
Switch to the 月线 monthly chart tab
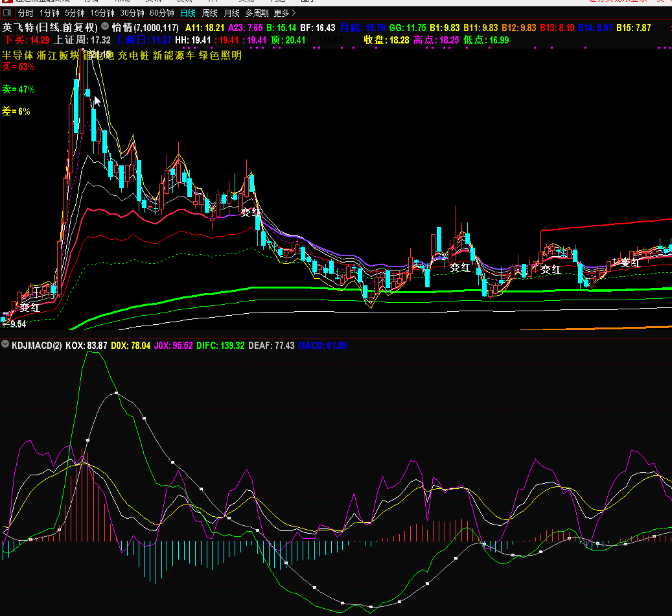[232, 14]
